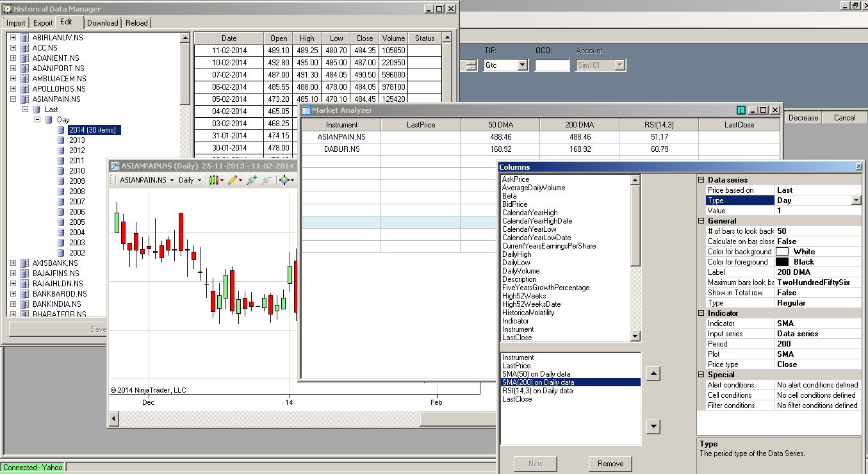
Task: Expand the ABIRLANUV.NS tree node
Action: point(13,38)
